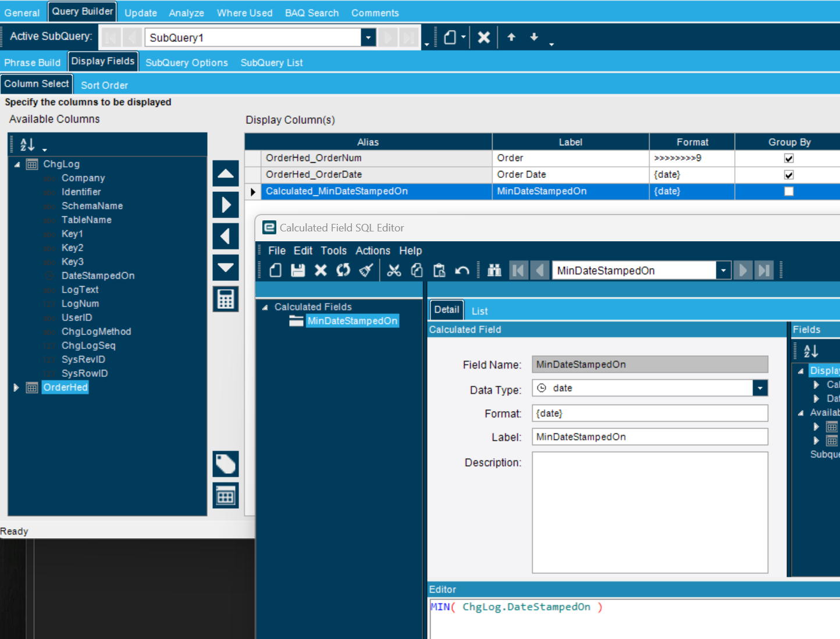The width and height of the screenshot is (840, 639).
Task: Click the tag label icon button
Action: [226, 464]
